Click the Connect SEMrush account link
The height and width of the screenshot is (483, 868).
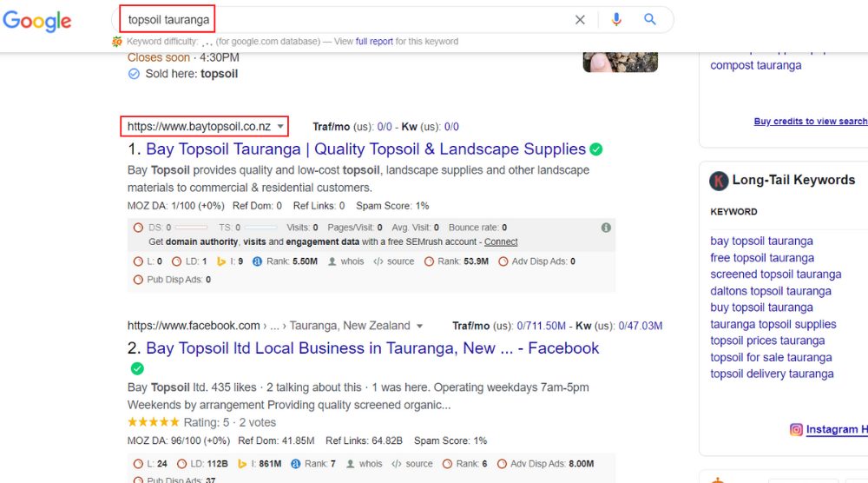[x=501, y=242]
